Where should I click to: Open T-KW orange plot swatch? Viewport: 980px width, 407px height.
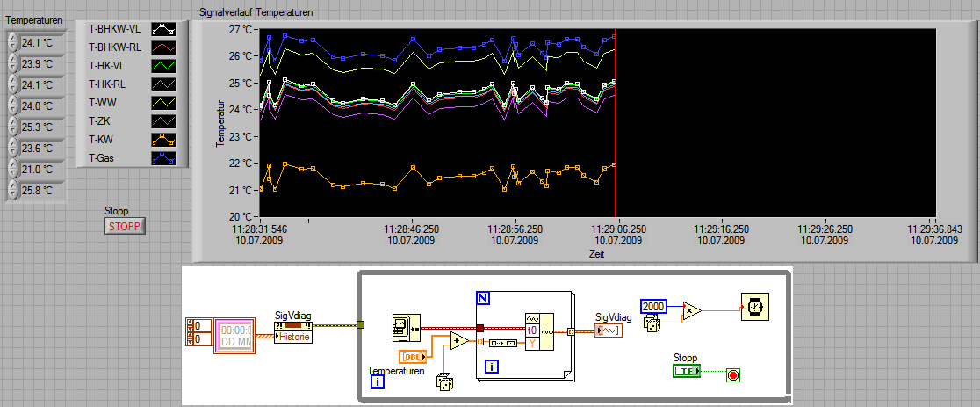click(163, 140)
